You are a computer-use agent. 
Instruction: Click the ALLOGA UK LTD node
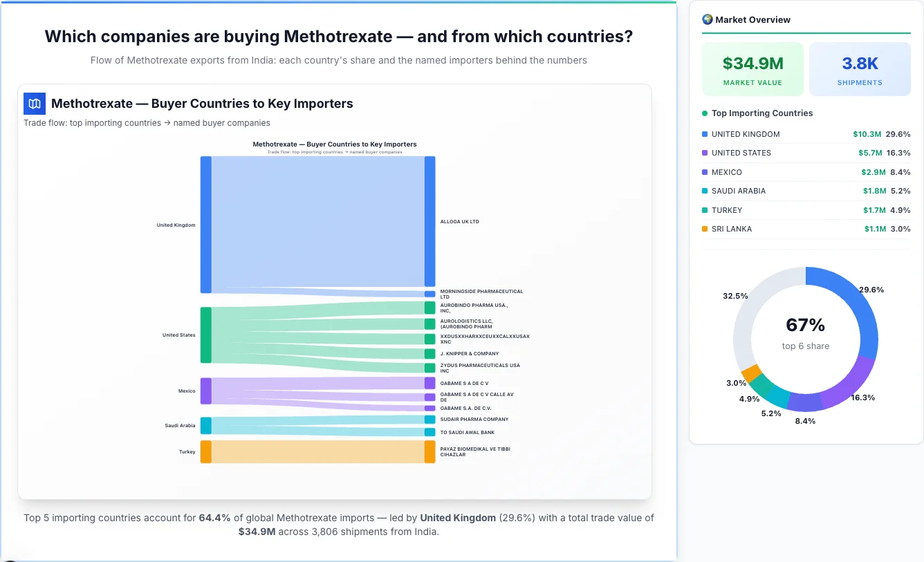coord(430,221)
